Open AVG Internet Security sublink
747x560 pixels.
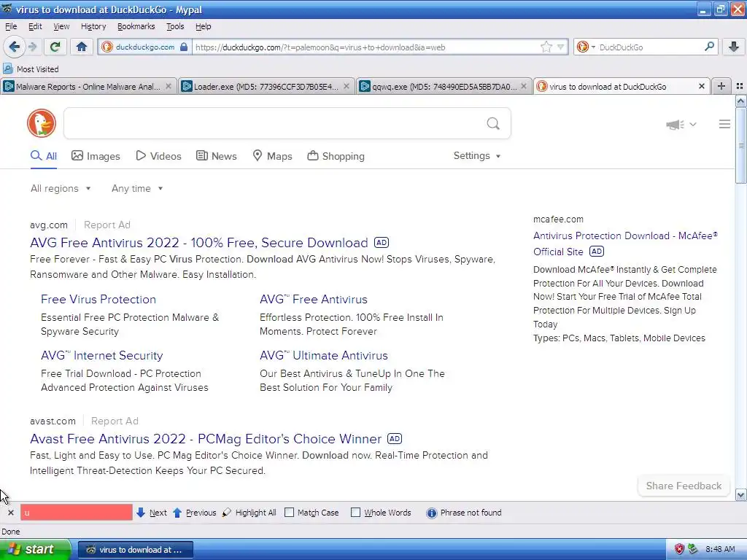pyautogui.click(x=102, y=356)
